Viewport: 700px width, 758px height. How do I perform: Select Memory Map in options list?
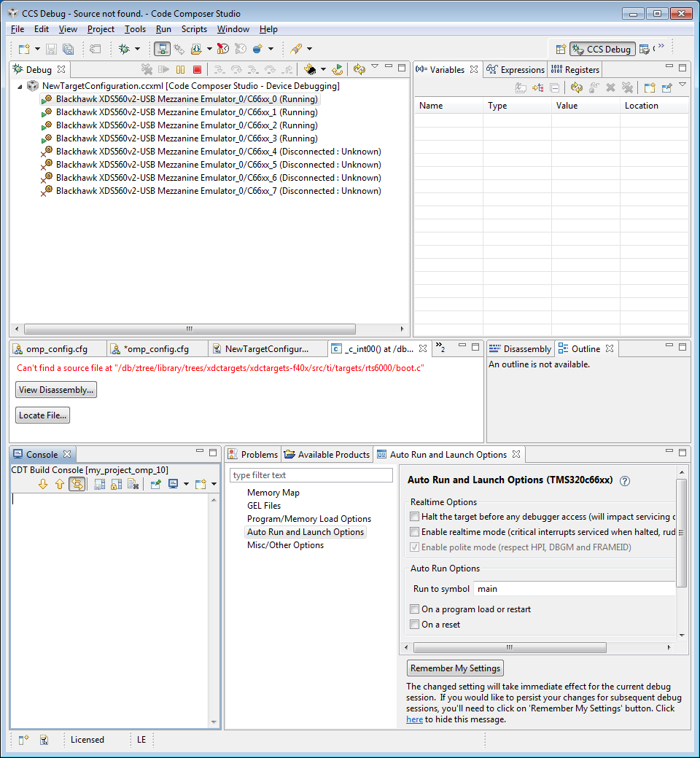click(x=273, y=493)
